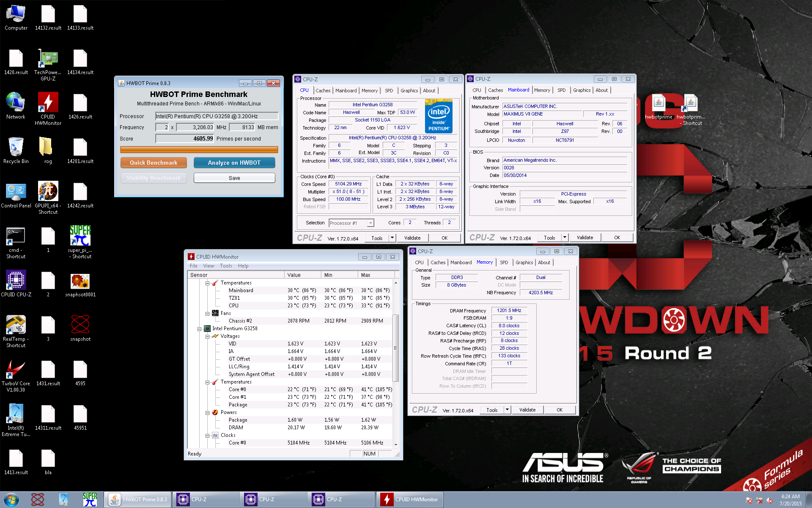This screenshot has width=812, height=508.
Task: Select DRAM power row in HWMonitor
Action: pyautogui.click(x=291, y=428)
